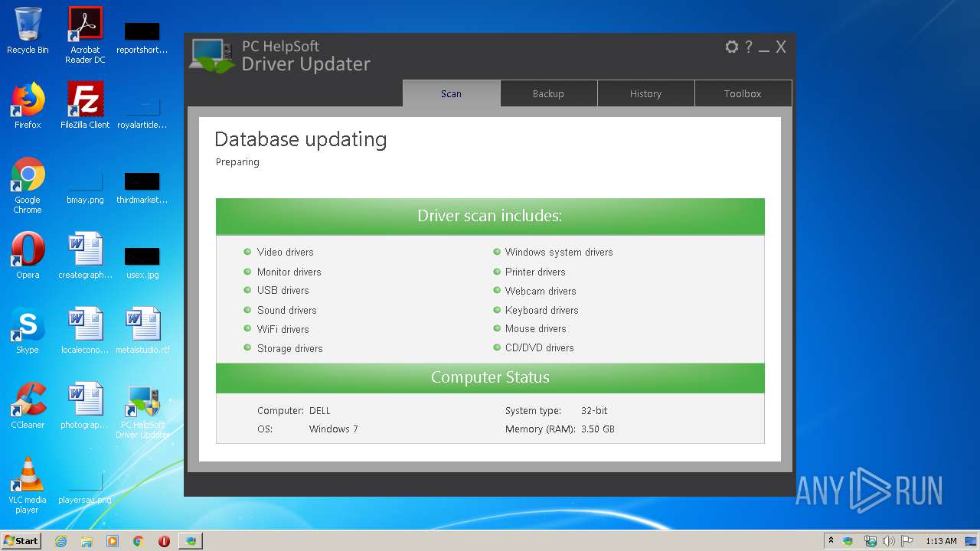Screen dimensions: 980x551
Task: Select the photograp document icon
Action: coord(85,406)
